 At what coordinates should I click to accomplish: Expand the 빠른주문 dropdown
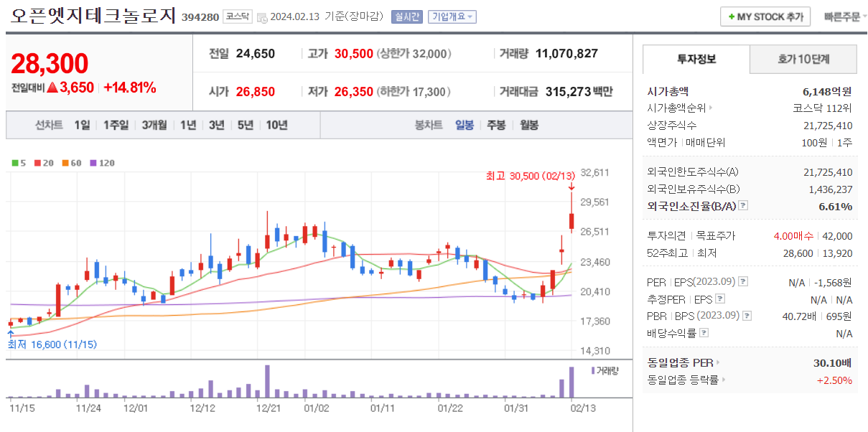click(x=845, y=17)
